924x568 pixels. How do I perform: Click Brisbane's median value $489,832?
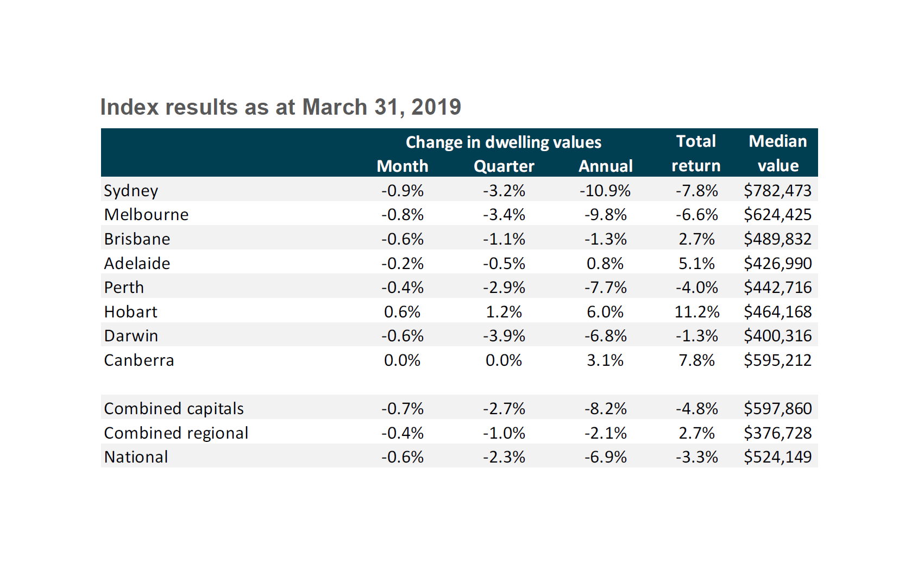[x=777, y=239]
